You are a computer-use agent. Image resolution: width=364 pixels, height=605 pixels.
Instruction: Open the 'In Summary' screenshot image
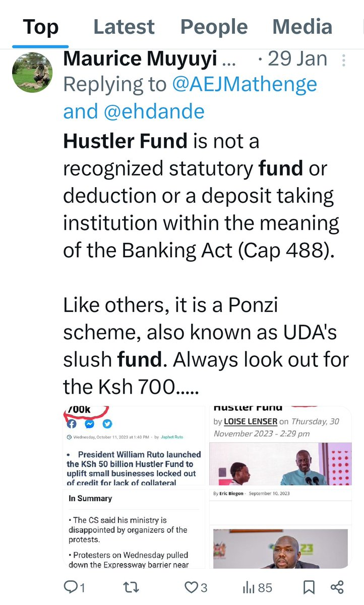click(134, 529)
